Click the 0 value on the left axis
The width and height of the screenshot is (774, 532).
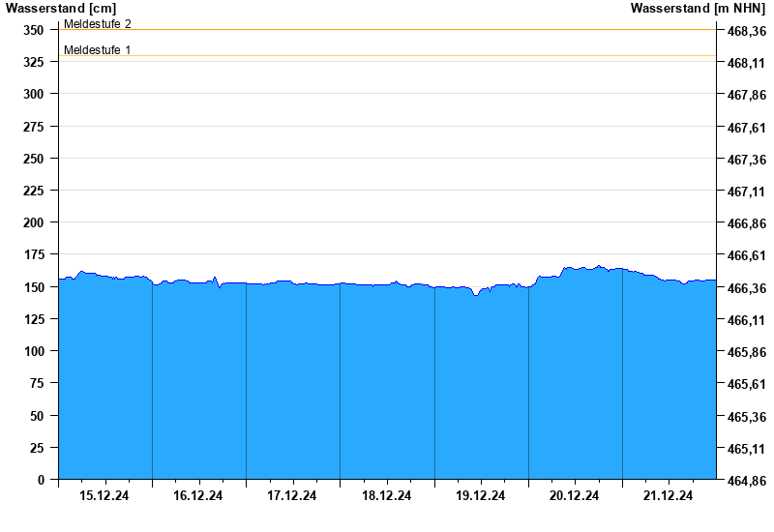coord(41,480)
